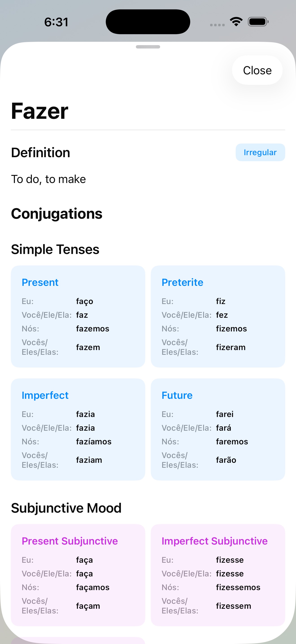
Task: Tap the Conjugations heading
Action: point(57,214)
